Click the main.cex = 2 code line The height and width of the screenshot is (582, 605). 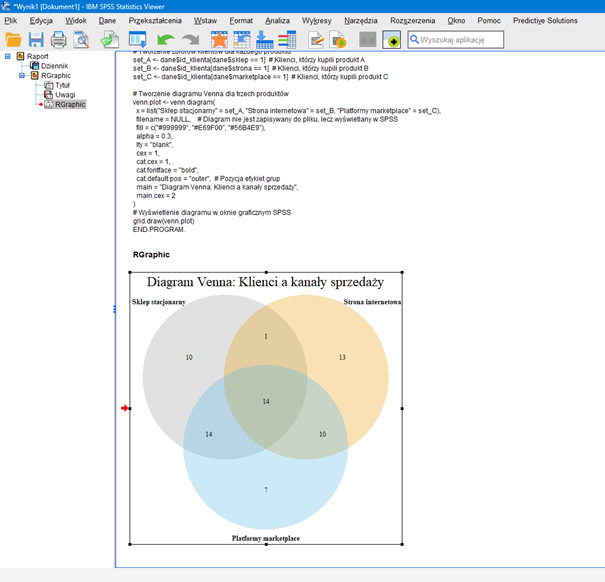(156, 196)
